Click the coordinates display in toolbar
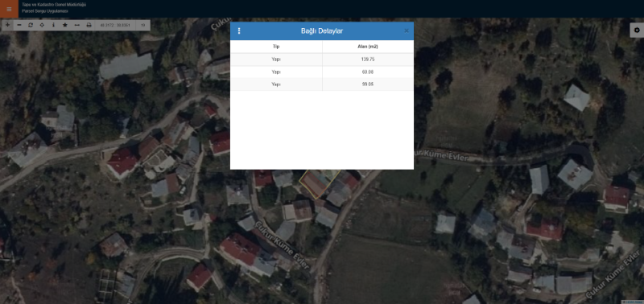The height and width of the screenshot is (304, 644). point(115,25)
